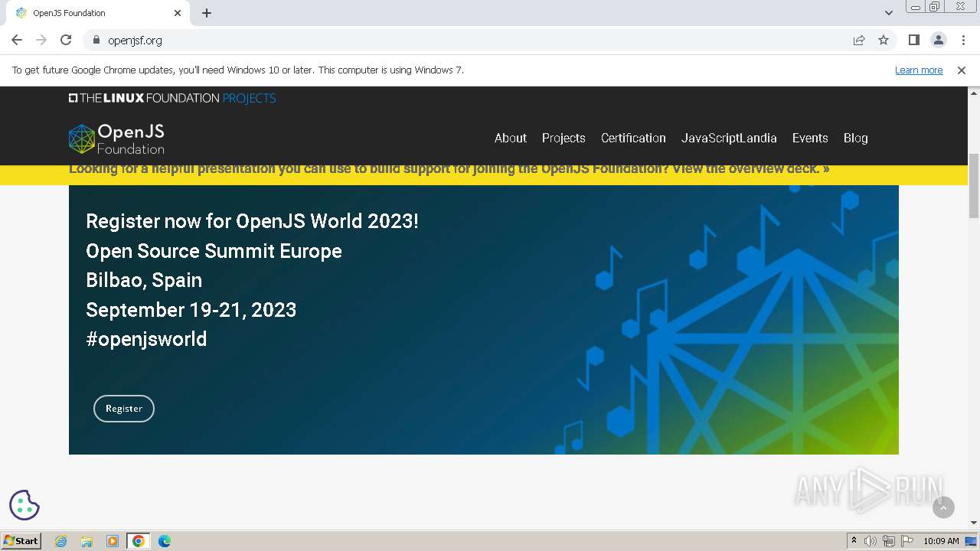This screenshot has width=980, height=551.
Task: Click the network tray icon
Action: [889, 541]
